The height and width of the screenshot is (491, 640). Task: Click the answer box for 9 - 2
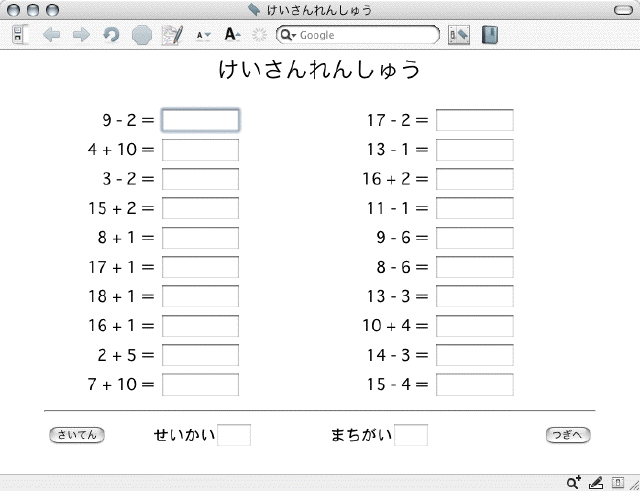pyautogui.click(x=200, y=120)
